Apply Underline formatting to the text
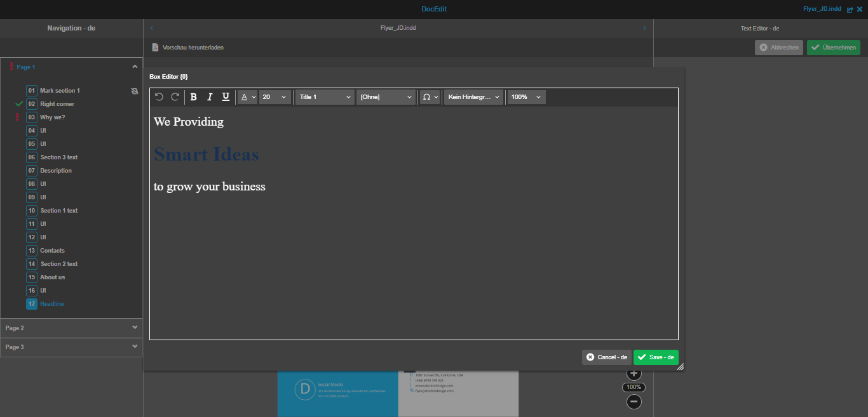This screenshot has width=868, height=417. [x=226, y=96]
